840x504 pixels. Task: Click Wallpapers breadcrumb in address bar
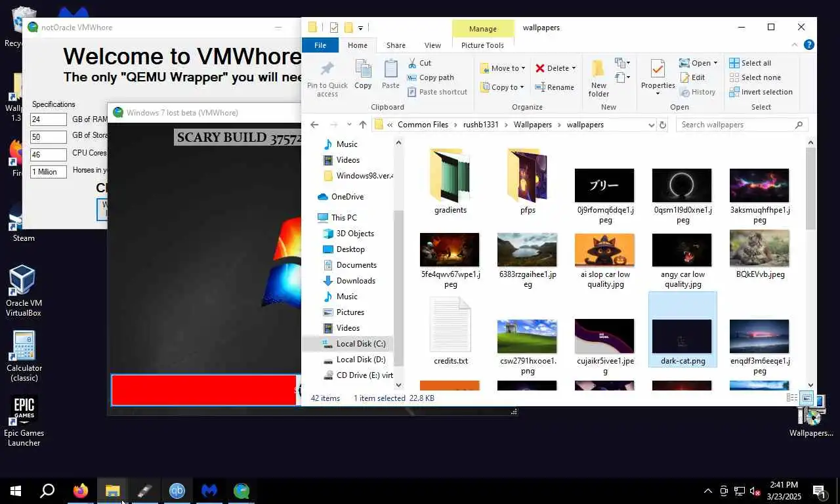pyautogui.click(x=532, y=125)
